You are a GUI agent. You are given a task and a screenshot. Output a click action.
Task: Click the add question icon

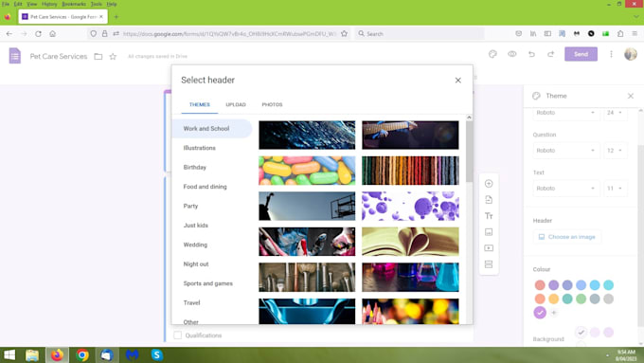(489, 184)
